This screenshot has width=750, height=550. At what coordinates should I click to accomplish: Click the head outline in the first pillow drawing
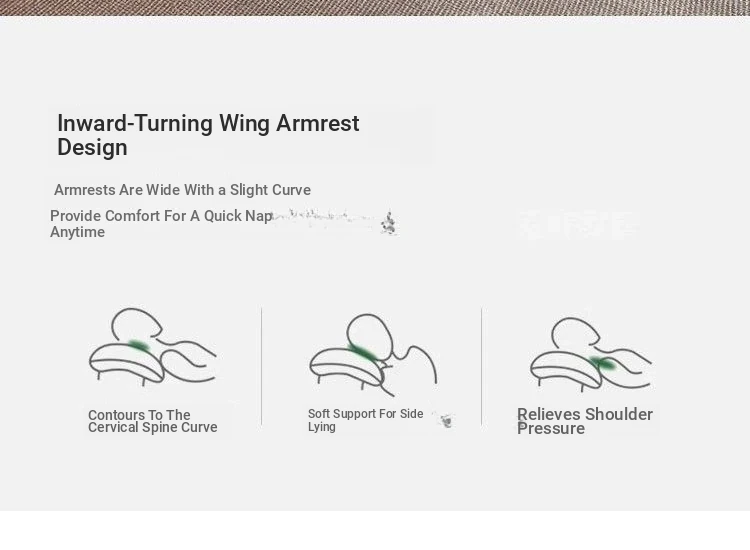(137, 324)
